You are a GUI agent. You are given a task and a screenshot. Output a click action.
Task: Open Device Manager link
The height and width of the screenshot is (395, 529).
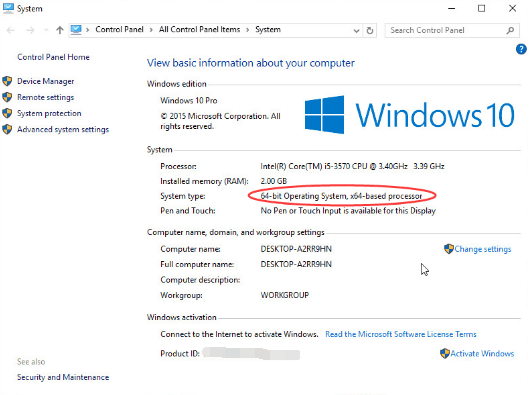click(46, 81)
